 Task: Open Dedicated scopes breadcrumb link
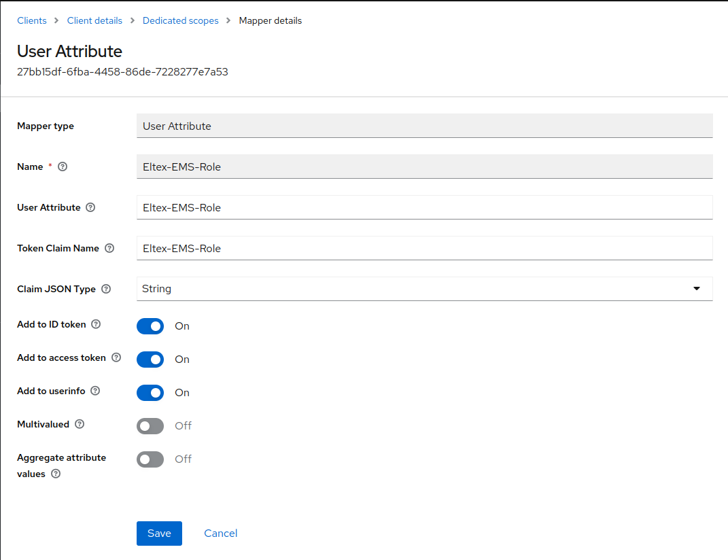tap(180, 21)
